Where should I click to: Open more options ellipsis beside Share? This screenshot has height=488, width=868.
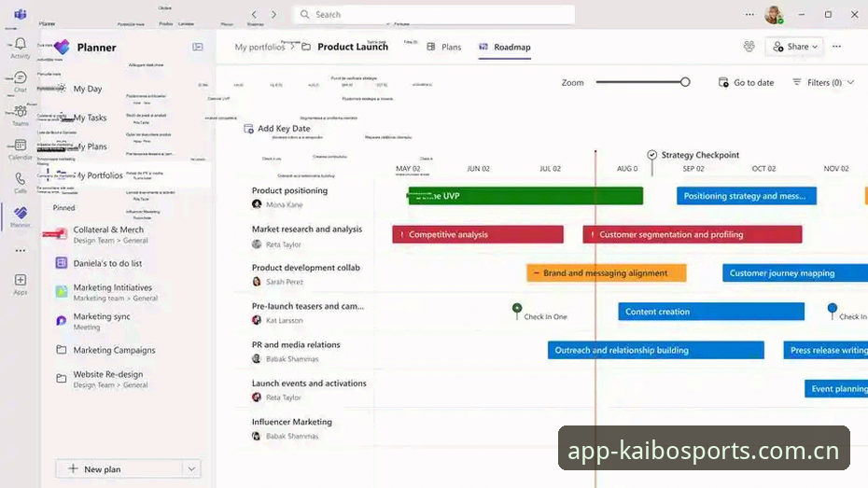coord(836,47)
